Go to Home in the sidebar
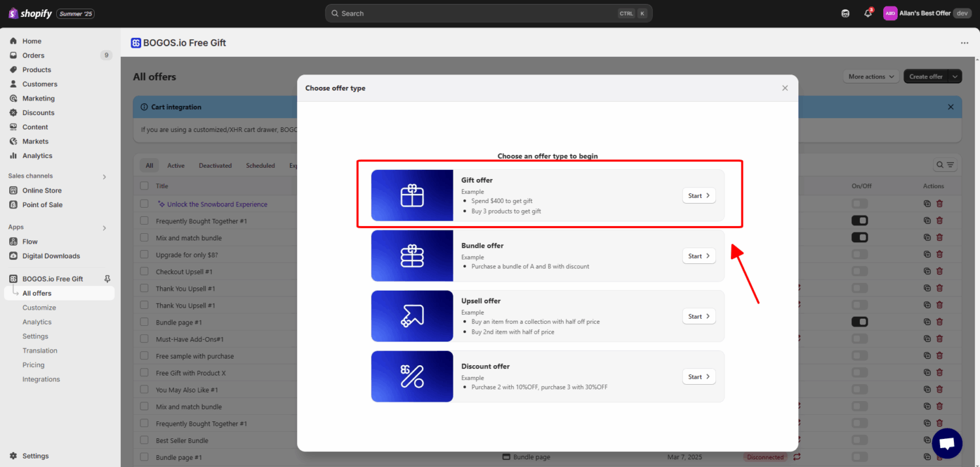The image size is (980, 467). tap(32, 41)
